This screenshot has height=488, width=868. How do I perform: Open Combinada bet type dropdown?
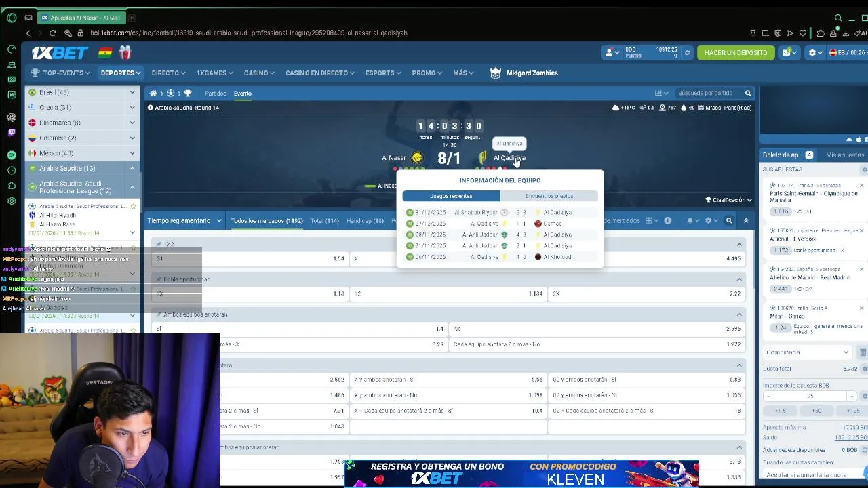(807, 352)
